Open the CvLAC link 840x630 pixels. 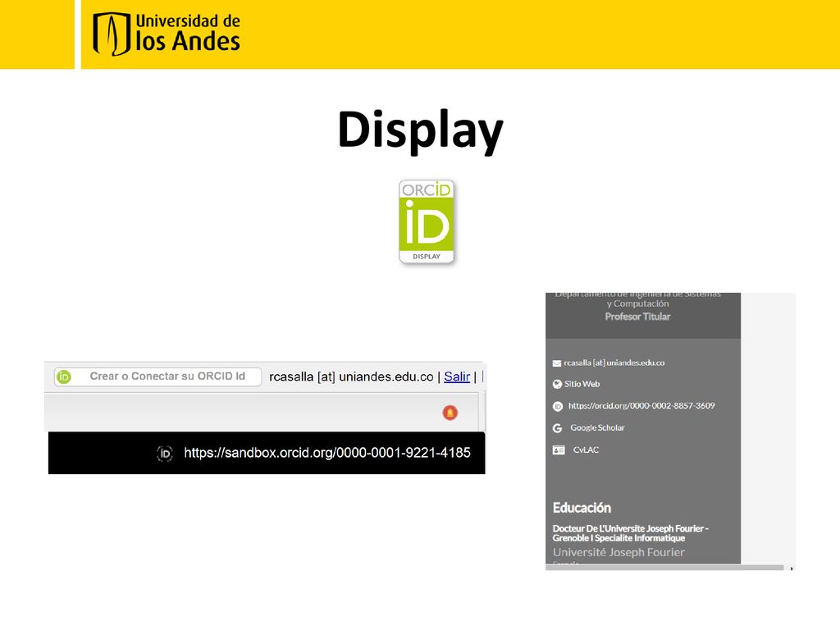tap(586, 450)
